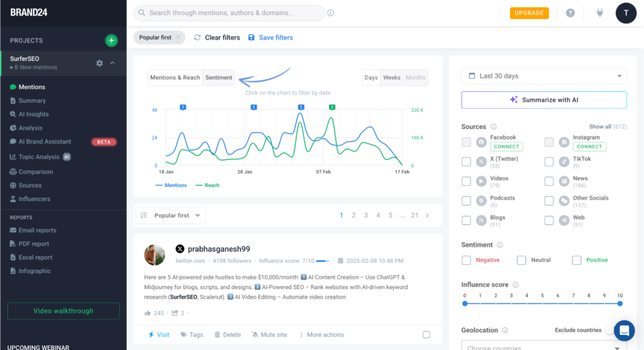
Task: Open AI Insights in the sidebar
Action: [x=34, y=115]
